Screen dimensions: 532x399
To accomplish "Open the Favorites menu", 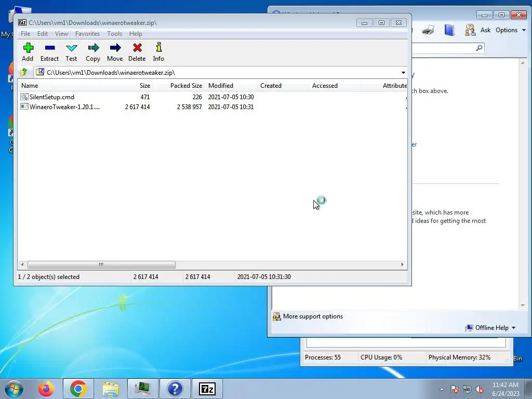I will pyautogui.click(x=87, y=34).
